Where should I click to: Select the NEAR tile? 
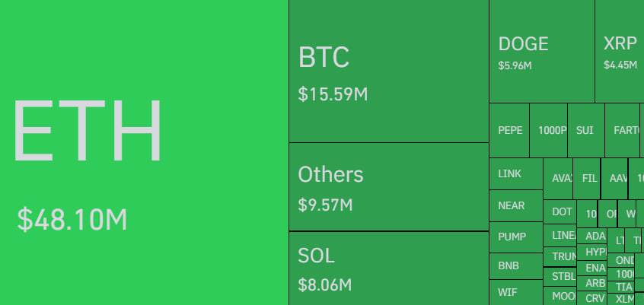point(516,205)
